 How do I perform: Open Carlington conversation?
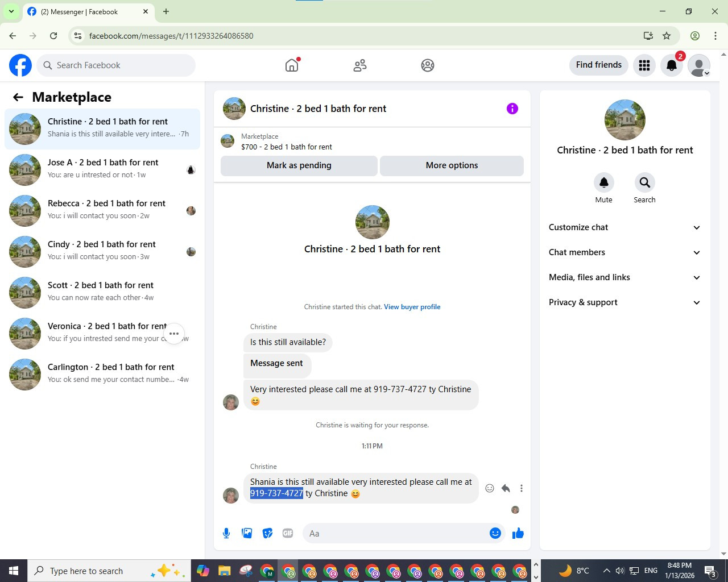102,374
